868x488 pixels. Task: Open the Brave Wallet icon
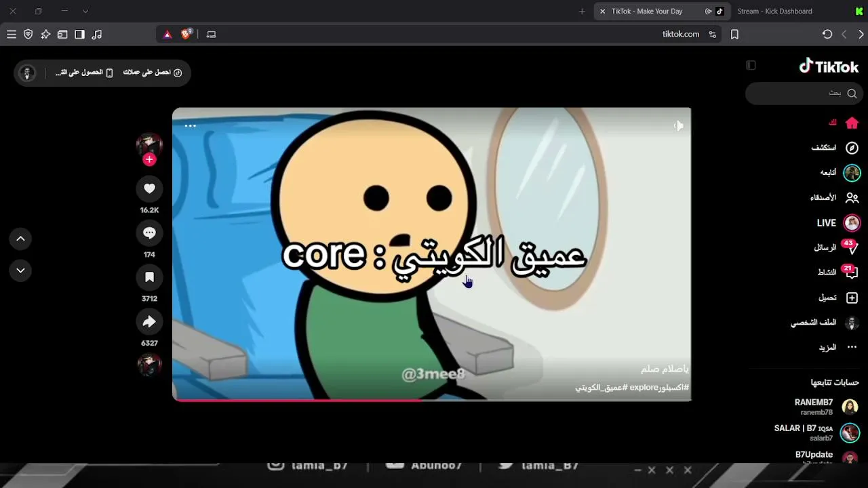[62, 35]
